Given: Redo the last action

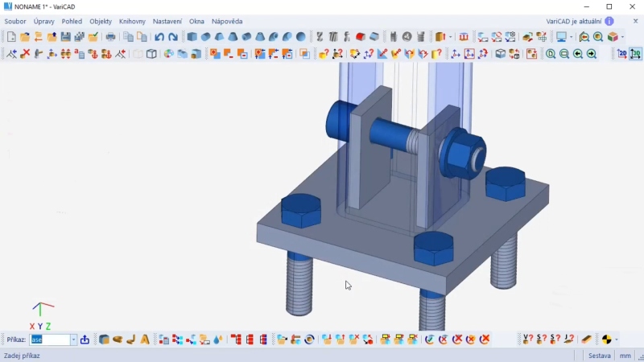Looking at the screenshot, I should point(173,37).
